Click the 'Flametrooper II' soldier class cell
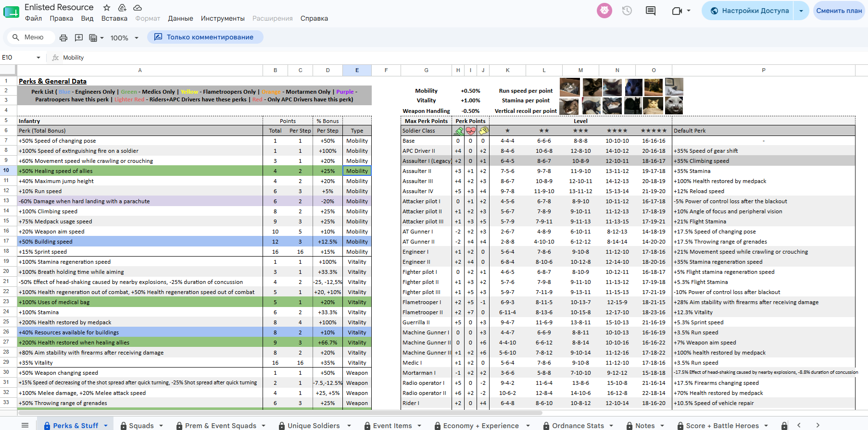The image size is (868, 430). pyautogui.click(x=426, y=312)
